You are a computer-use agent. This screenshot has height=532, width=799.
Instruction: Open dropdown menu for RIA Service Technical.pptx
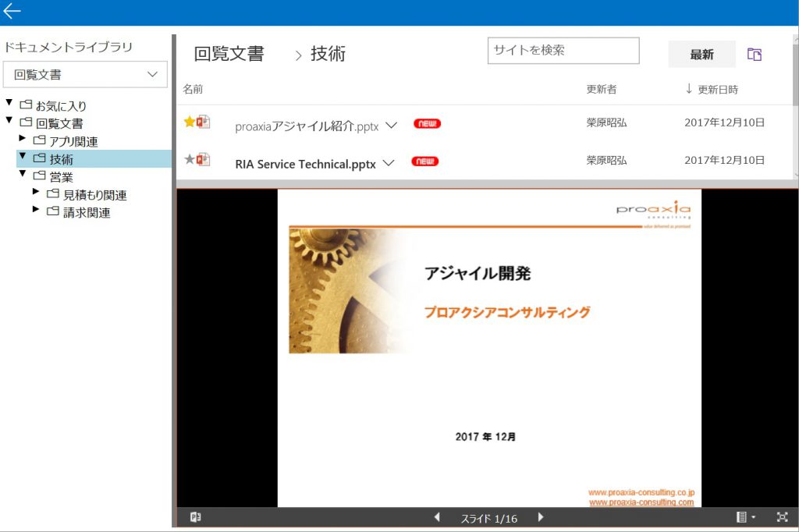[389, 162]
